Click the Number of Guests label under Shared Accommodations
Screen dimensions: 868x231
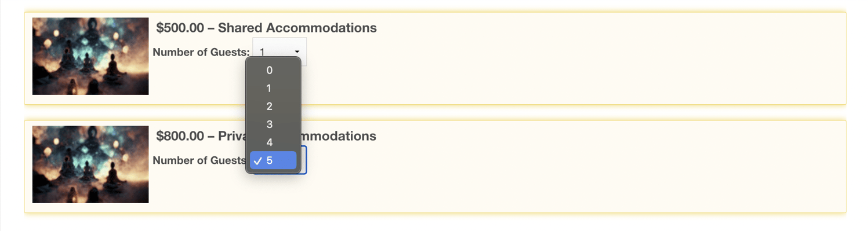tap(201, 52)
